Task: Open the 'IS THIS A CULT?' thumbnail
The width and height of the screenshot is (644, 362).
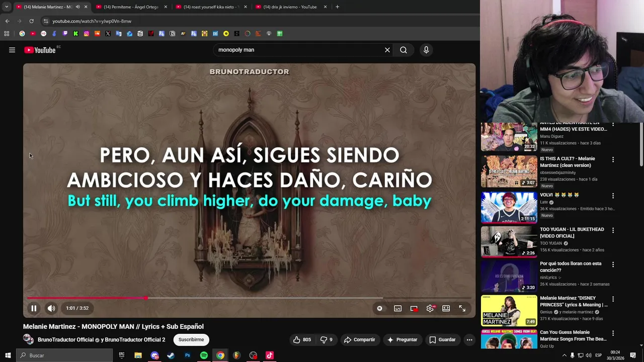Action: [x=509, y=171]
